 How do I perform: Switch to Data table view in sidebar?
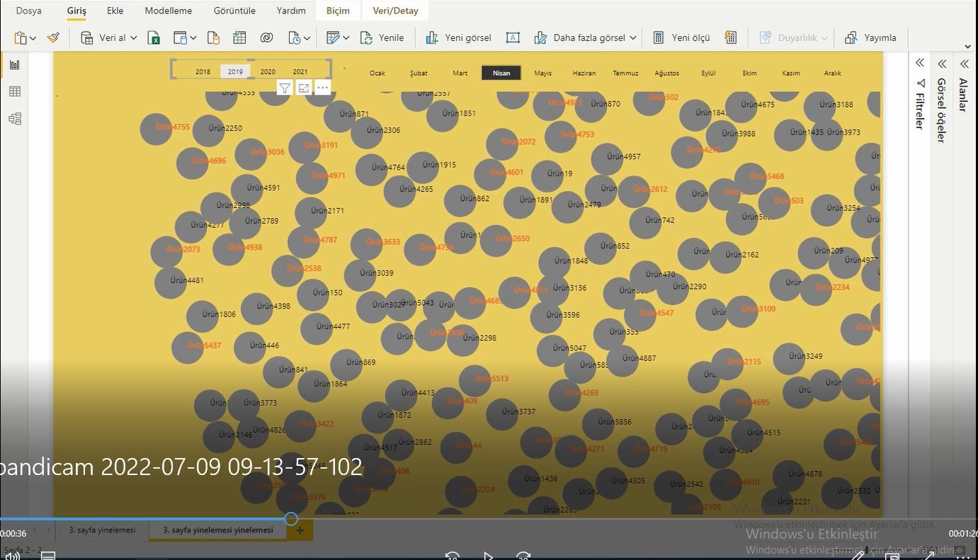click(15, 91)
